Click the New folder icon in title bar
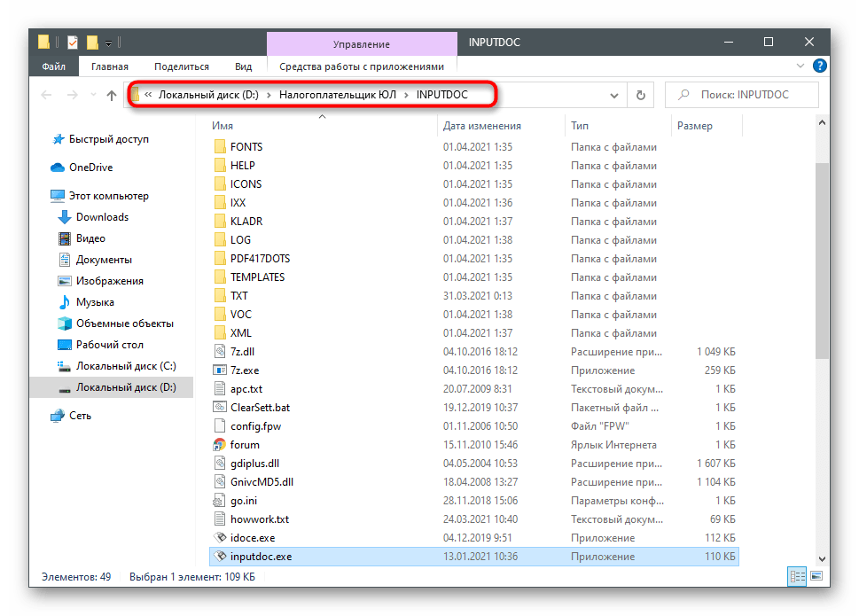The width and height of the screenshot is (859, 616). tap(92, 43)
